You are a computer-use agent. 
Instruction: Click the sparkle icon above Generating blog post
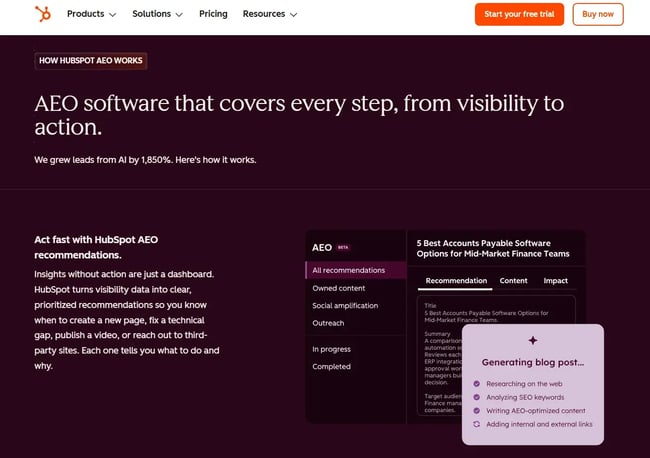point(533,340)
